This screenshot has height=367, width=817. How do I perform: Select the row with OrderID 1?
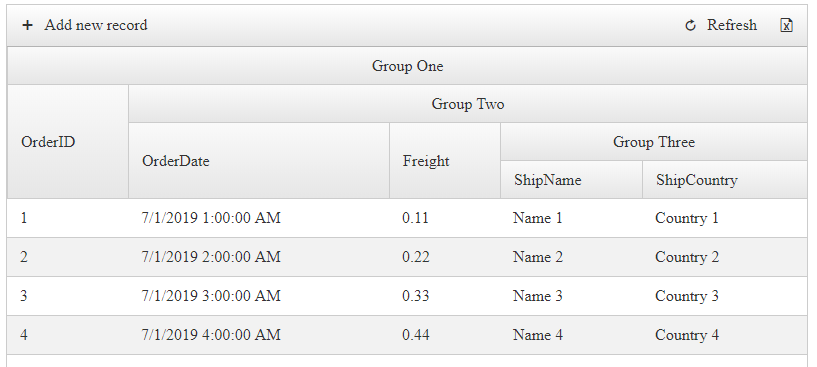click(x=407, y=218)
